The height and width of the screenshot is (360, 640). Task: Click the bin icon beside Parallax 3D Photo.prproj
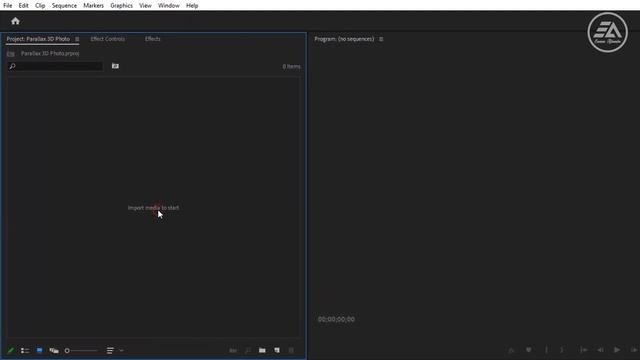[x=11, y=53]
